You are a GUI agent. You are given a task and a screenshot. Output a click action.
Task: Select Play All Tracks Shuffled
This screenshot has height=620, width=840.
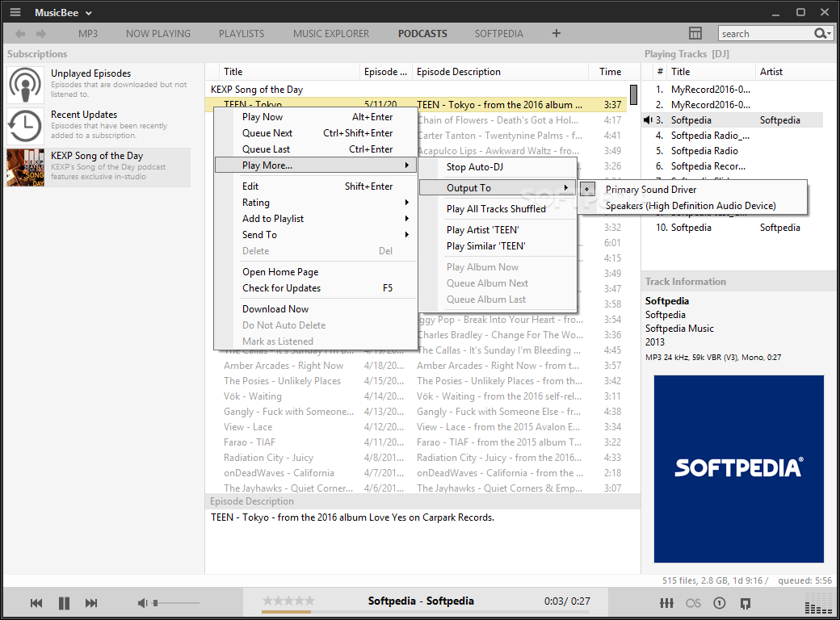pos(498,209)
